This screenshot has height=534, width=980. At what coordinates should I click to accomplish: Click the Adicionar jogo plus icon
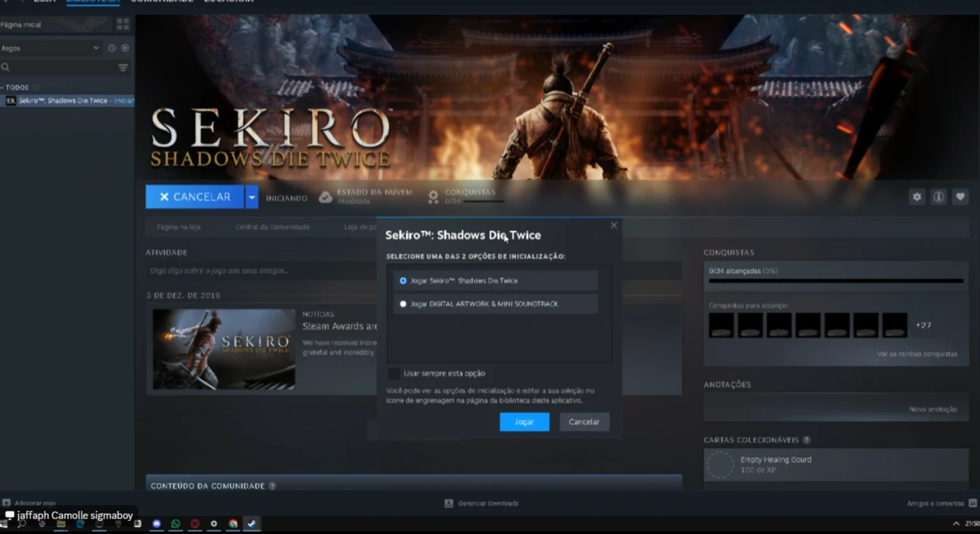coord(6,503)
